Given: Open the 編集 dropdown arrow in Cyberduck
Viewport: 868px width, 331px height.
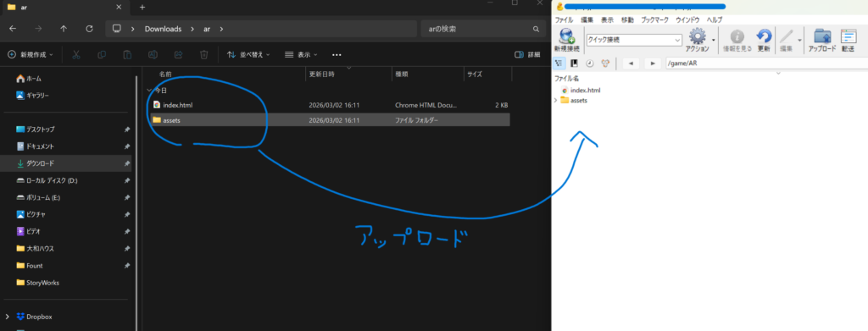Looking at the screenshot, I should 800,40.
